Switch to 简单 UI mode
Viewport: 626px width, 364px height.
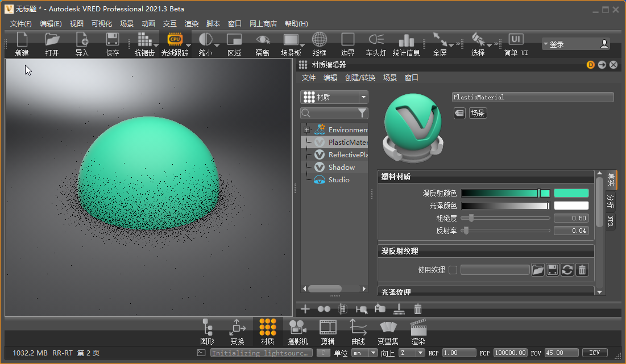tap(515, 44)
